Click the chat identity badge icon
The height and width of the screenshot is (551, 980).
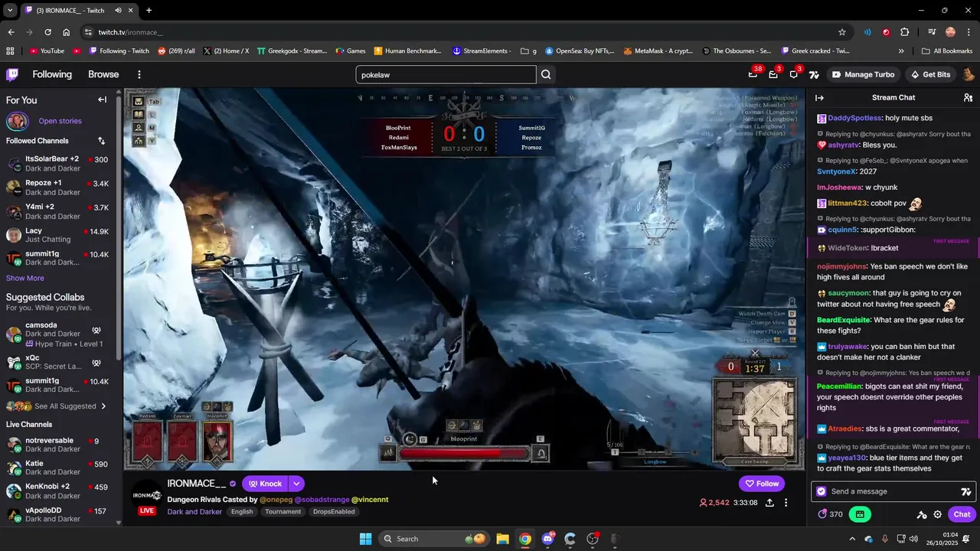(822, 491)
